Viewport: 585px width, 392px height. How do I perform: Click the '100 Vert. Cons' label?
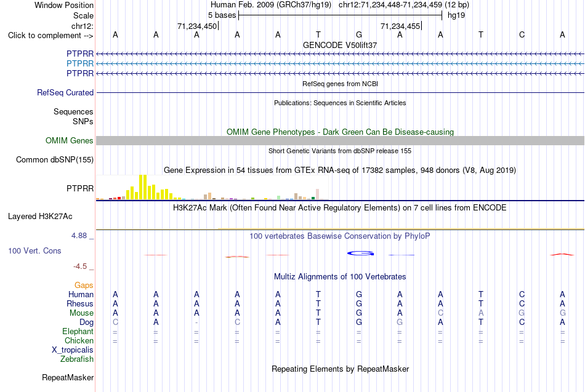34,251
